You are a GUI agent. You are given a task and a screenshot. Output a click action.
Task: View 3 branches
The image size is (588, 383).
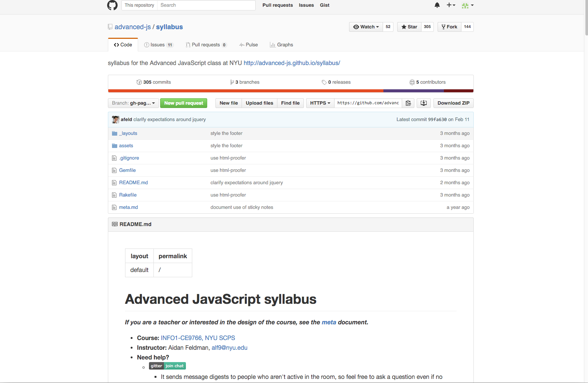click(x=245, y=82)
